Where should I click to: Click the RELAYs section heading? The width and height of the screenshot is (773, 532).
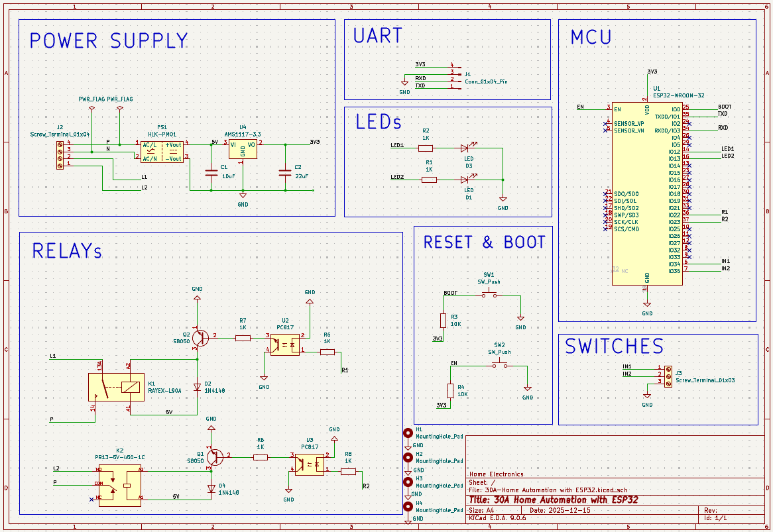67,250
